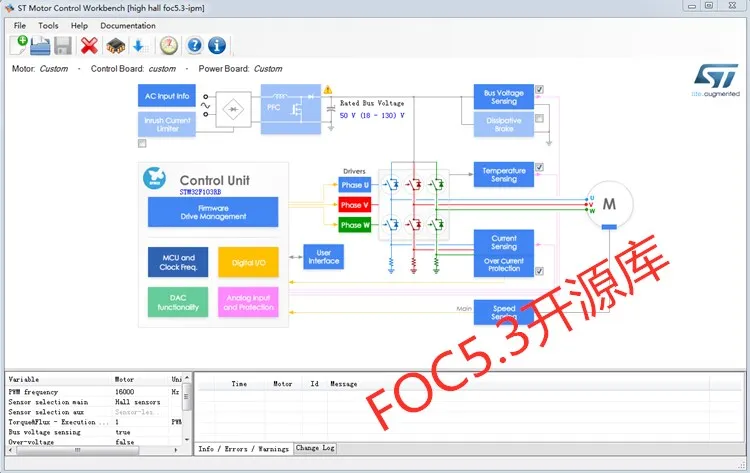Click the variable list scroll up arrow

coord(187,378)
